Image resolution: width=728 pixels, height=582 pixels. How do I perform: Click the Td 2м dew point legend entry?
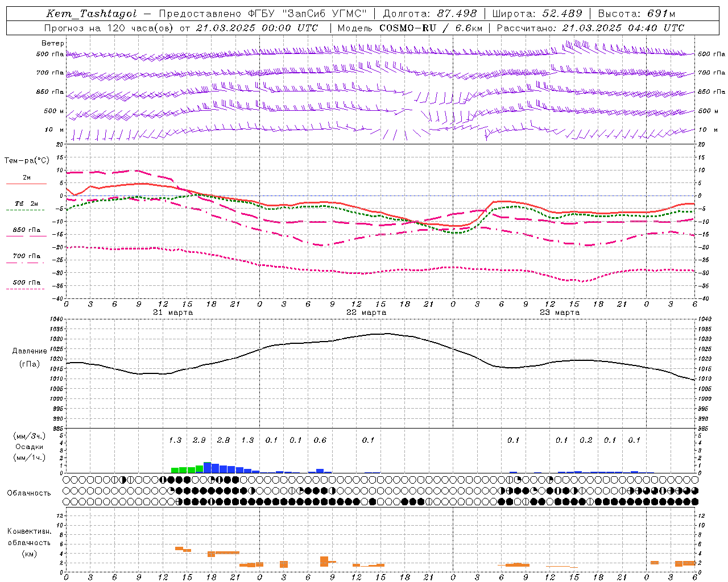coord(27,203)
